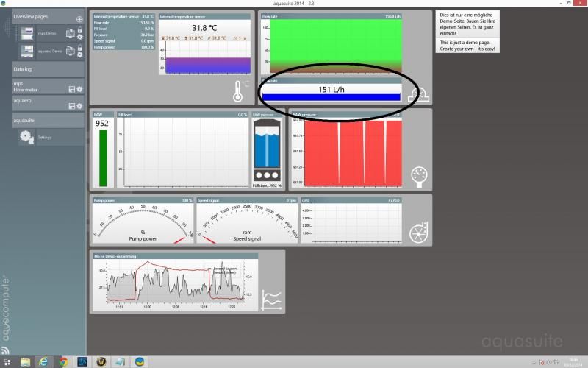
Task: Select the aquaero Demo page thumbnail
Action: coord(26,51)
